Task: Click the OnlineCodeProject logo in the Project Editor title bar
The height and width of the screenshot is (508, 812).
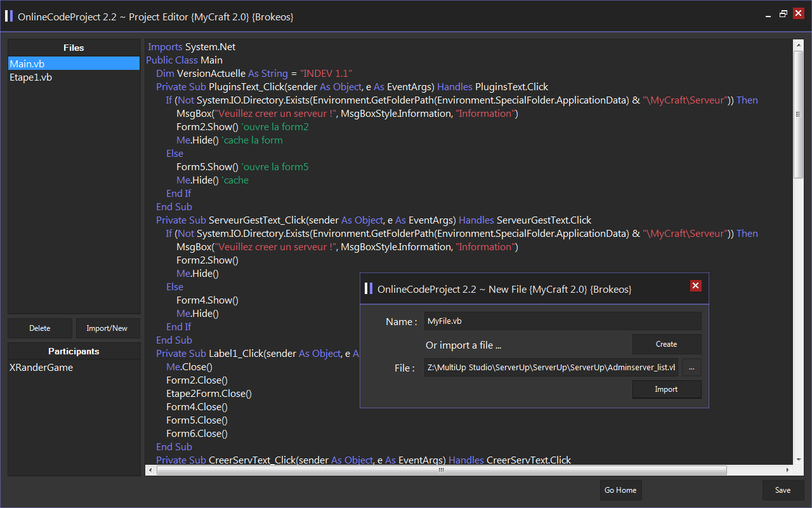Action: [x=9, y=17]
